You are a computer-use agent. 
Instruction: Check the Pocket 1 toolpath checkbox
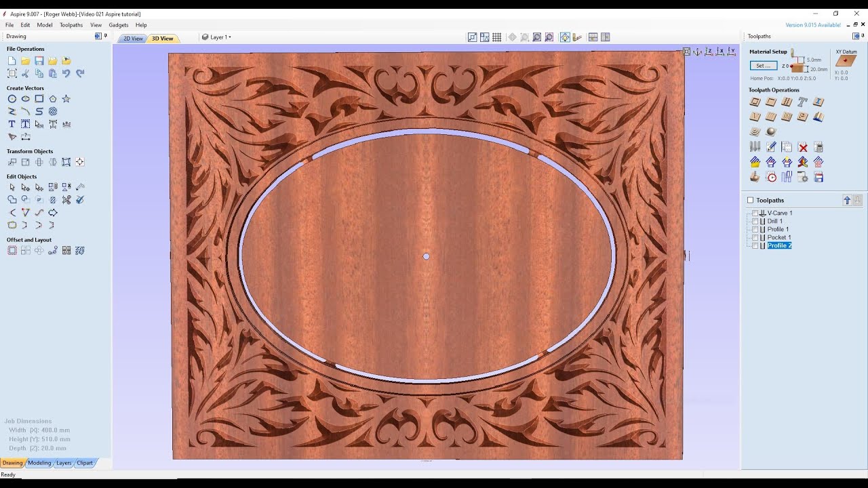point(755,237)
